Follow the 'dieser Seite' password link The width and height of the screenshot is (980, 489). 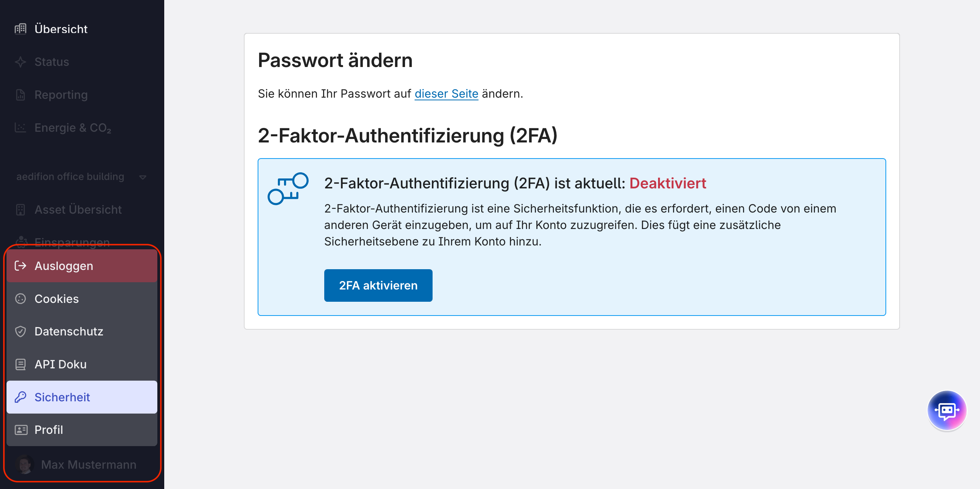pyautogui.click(x=446, y=94)
